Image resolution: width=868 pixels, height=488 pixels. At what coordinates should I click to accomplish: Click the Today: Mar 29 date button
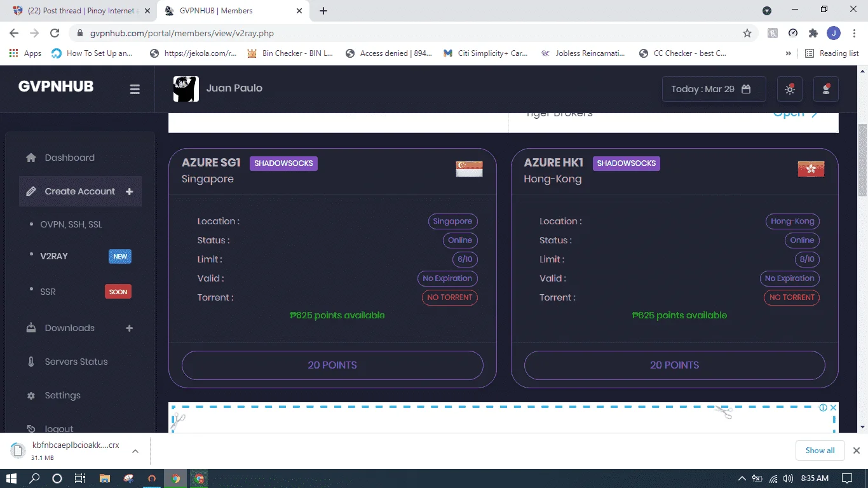pos(714,89)
